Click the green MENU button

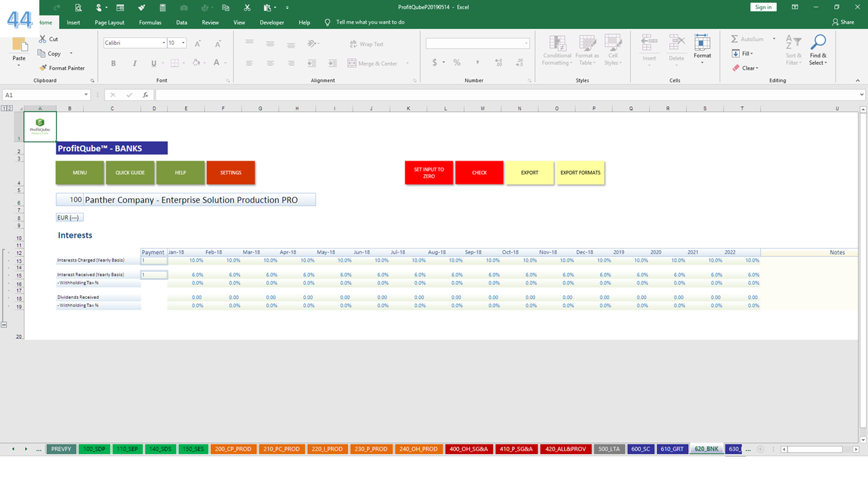pos(80,173)
